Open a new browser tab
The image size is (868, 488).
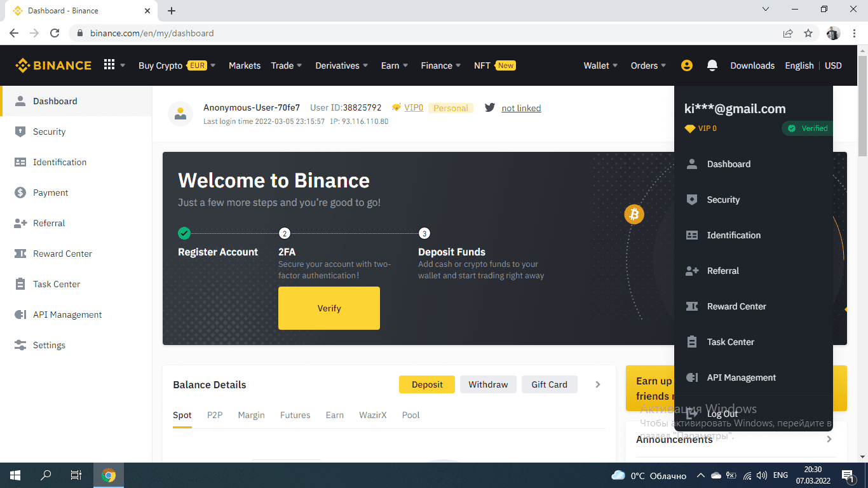pyautogui.click(x=172, y=11)
